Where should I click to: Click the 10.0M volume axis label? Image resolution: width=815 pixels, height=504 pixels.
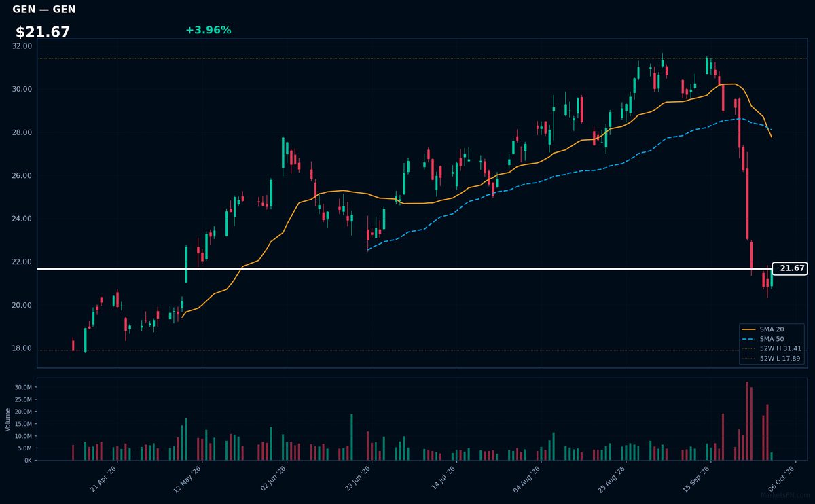(x=23, y=436)
